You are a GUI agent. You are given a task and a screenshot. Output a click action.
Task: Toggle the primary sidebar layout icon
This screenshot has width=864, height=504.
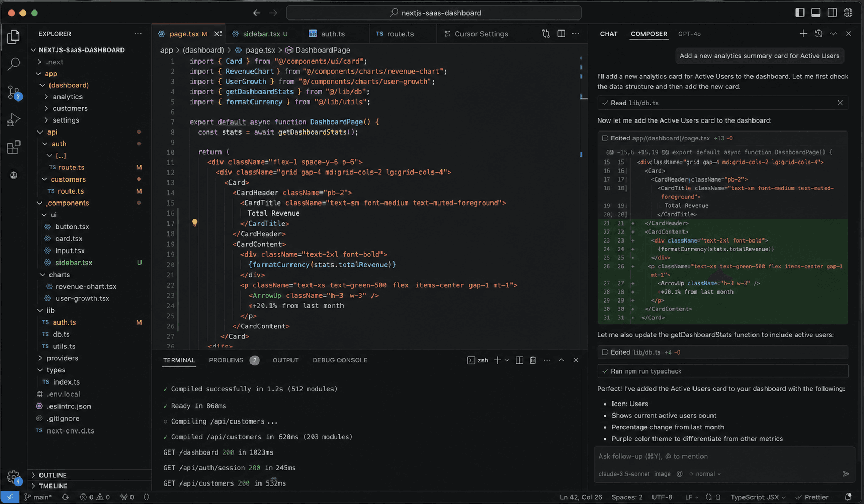click(800, 13)
